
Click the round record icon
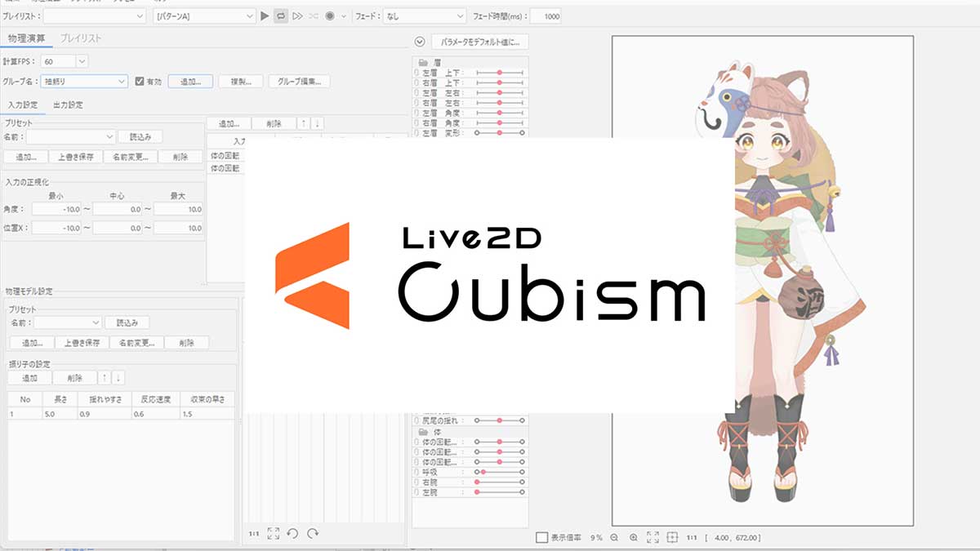click(331, 16)
